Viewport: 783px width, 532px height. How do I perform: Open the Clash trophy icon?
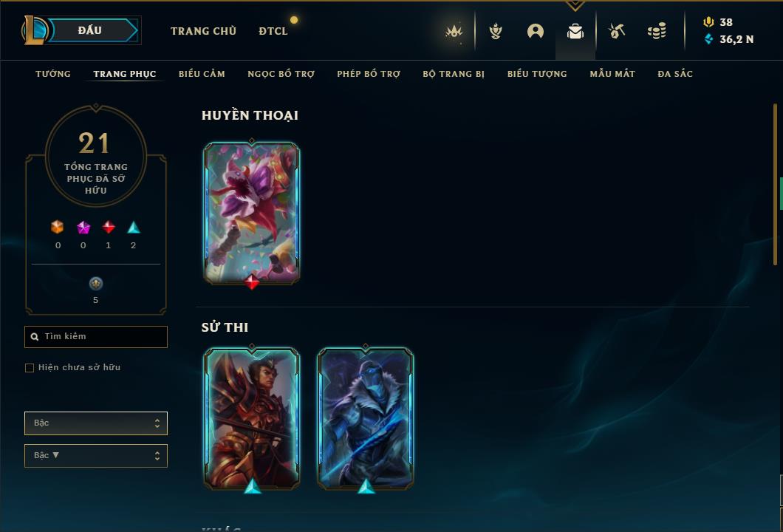click(496, 32)
